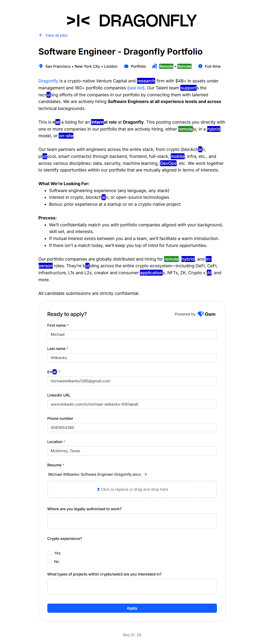Viewport: 260px width, 644px height.
Task: Open the View all jobs link
Action: click(x=56, y=35)
